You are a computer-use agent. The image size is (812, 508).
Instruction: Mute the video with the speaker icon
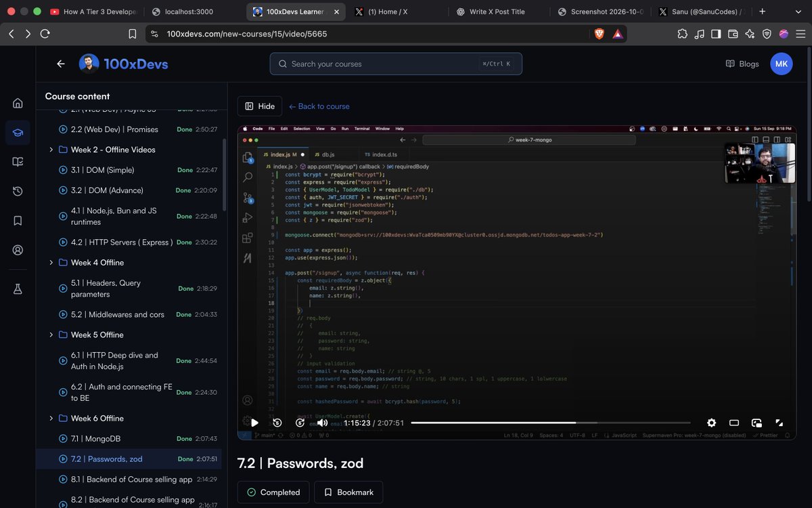pos(322,423)
